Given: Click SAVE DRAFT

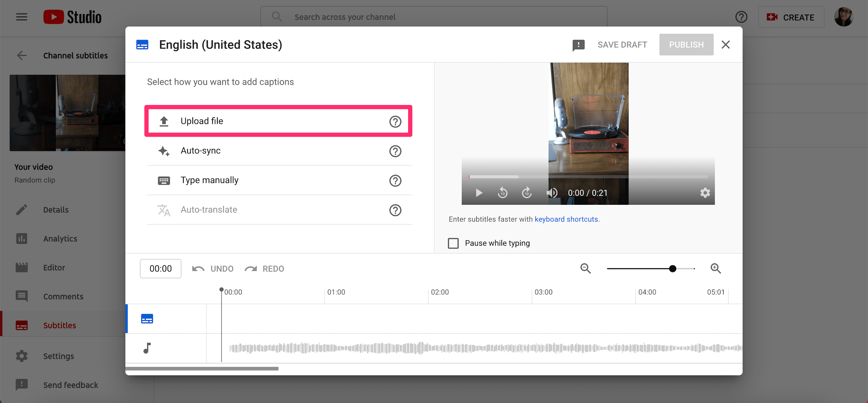Looking at the screenshot, I should point(622,45).
